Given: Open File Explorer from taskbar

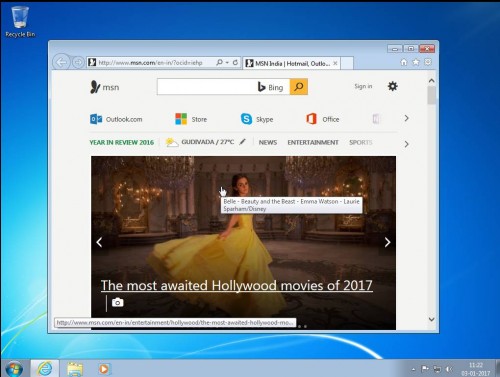Looking at the screenshot, I should 75,369.
